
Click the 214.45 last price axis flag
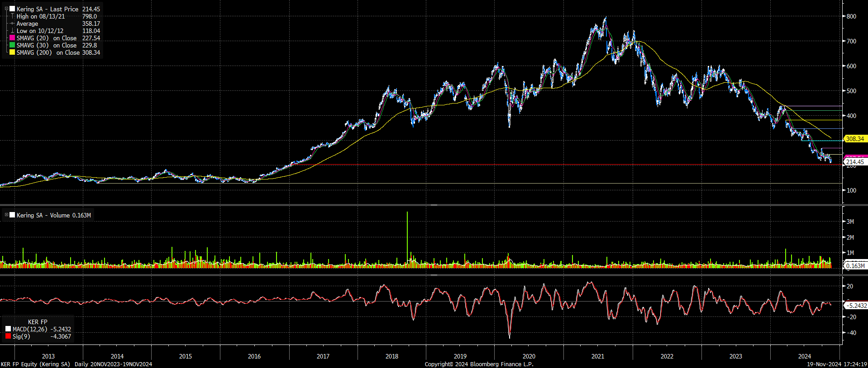[x=855, y=161]
